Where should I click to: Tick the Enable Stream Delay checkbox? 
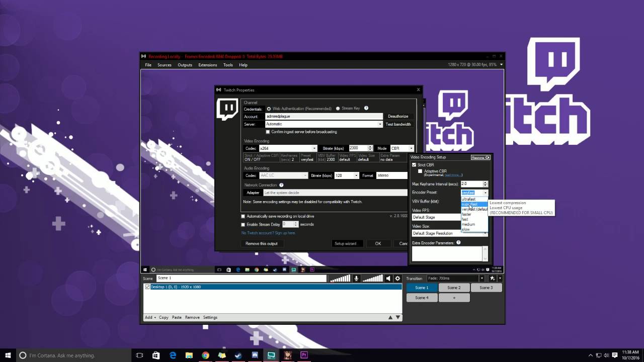pos(243,225)
